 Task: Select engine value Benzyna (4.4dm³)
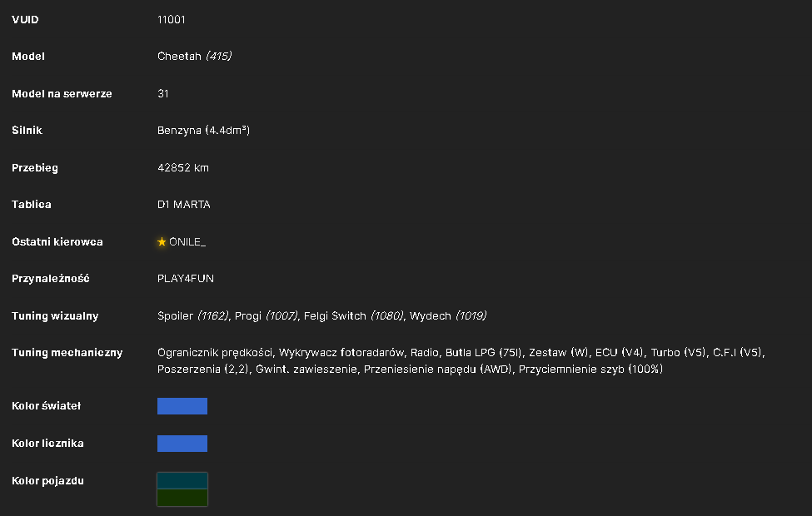(203, 131)
